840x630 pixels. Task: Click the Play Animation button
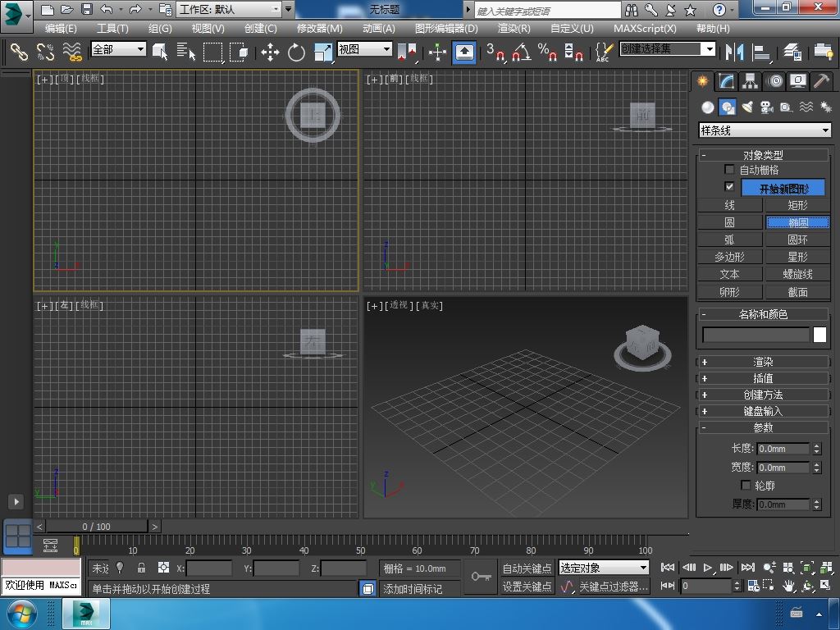click(x=708, y=568)
